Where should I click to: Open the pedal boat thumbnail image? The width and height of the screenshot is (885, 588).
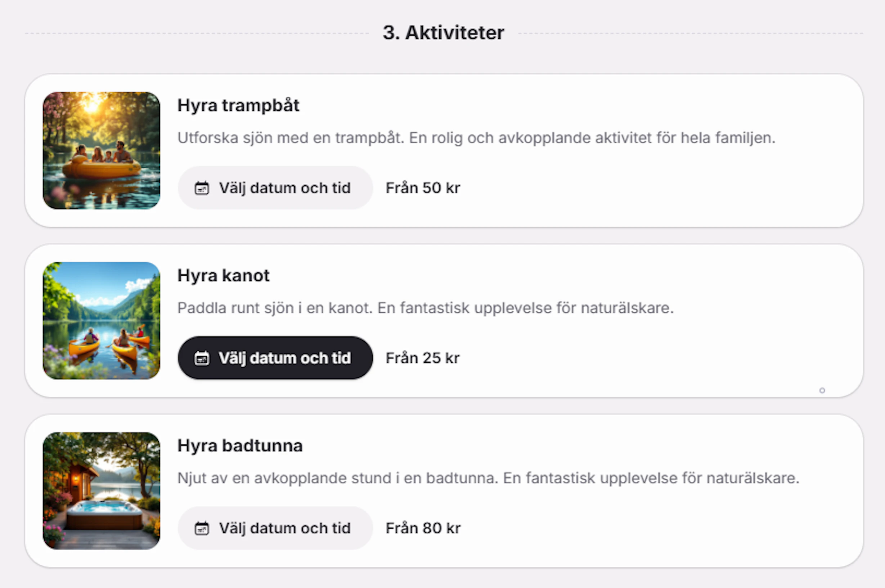click(x=101, y=150)
